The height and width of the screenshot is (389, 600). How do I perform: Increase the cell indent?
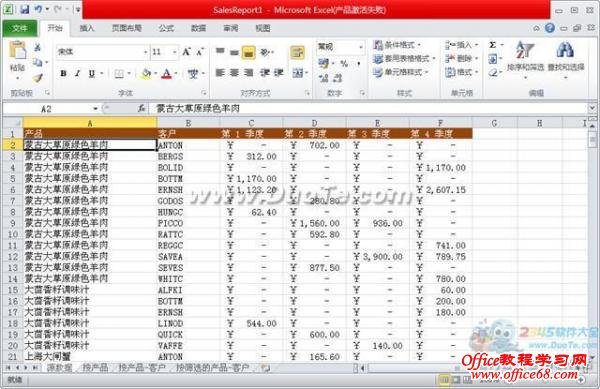click(279, 72)
